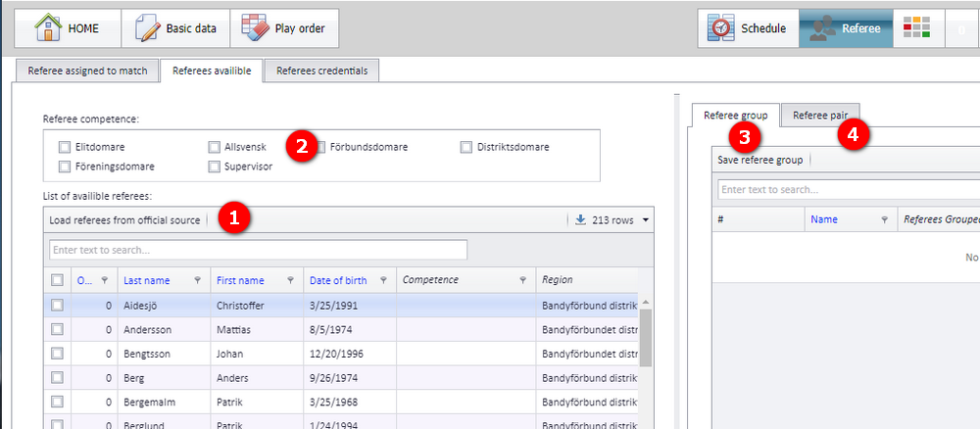Open Play order with the eraser icon

[256, 28]
